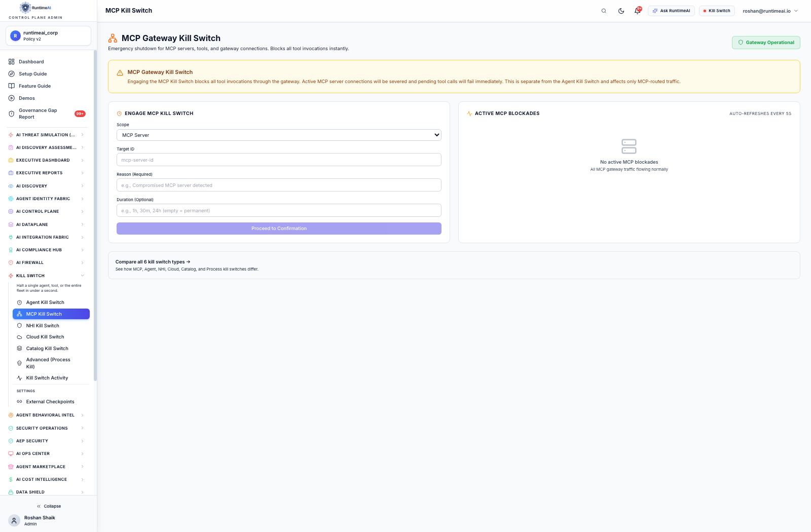811x532 pixels.
Task: Open the search icon in top bar
Action: coord(604,11)
